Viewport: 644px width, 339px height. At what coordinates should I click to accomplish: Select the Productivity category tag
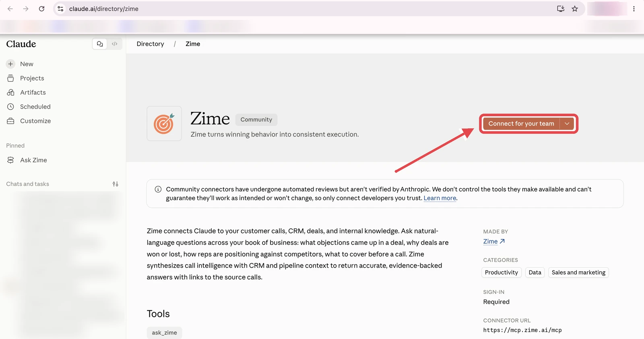[502, 273]
